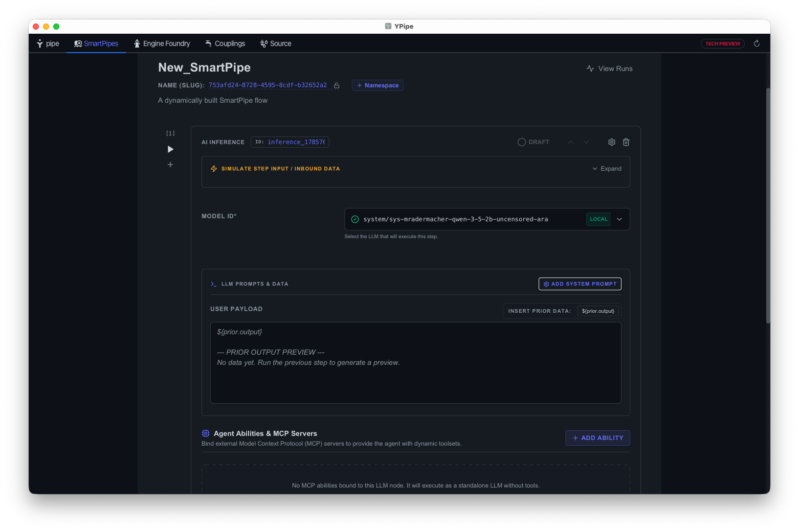Viewport: 799px width, 532px height.
Task: Click the page vertical scrollbar
Action: pos(768,204)
